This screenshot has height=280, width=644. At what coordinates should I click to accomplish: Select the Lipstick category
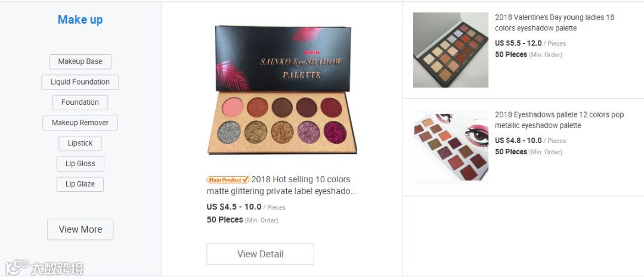(80, 144)
